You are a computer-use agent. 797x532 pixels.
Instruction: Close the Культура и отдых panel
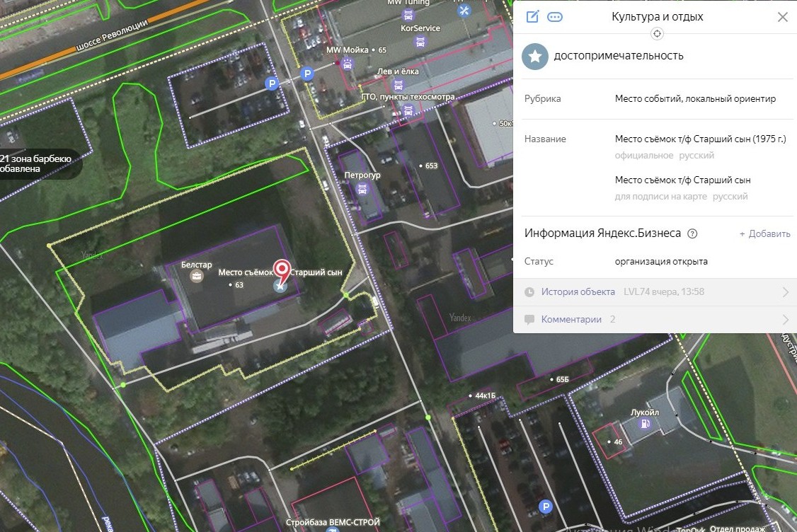point(782,17)
